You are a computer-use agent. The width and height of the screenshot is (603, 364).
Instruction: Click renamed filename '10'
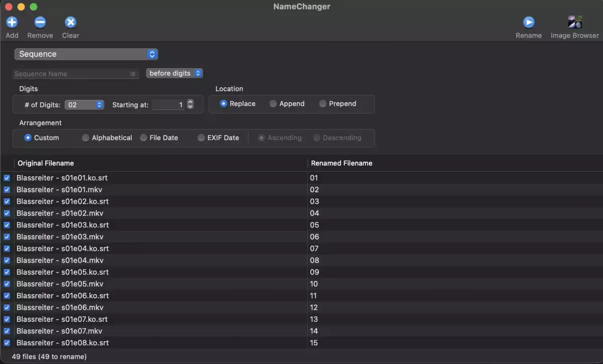point(314,284)
